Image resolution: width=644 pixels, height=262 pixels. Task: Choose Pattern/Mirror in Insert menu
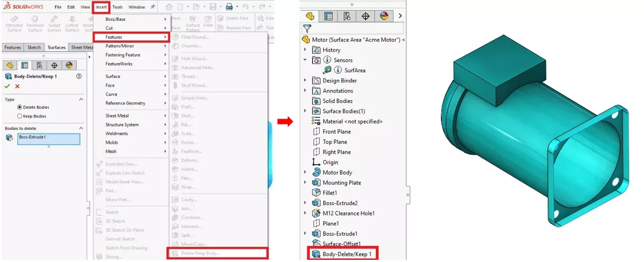(x=131, y=46)
